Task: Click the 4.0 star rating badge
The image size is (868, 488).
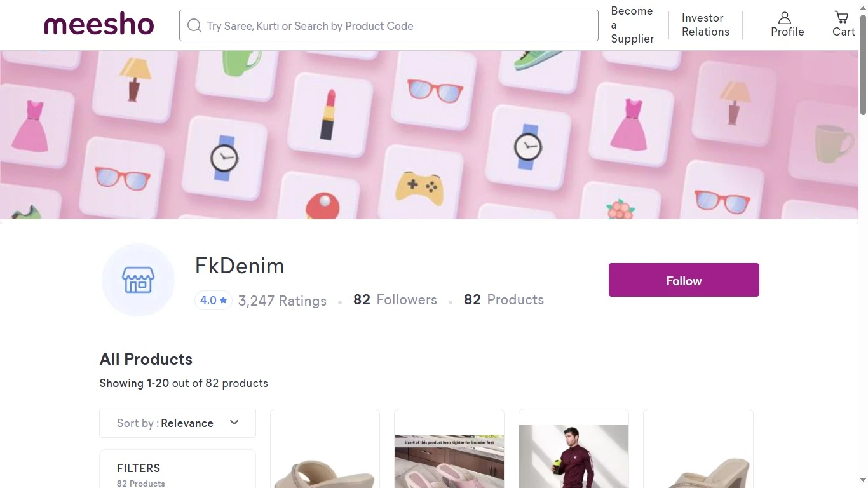Action: coord(214,301)
